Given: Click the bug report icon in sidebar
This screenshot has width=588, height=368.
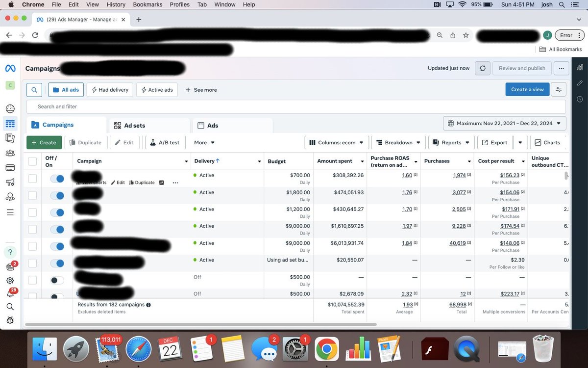Looking at the screenshot, I should click(x=10, y=320).
